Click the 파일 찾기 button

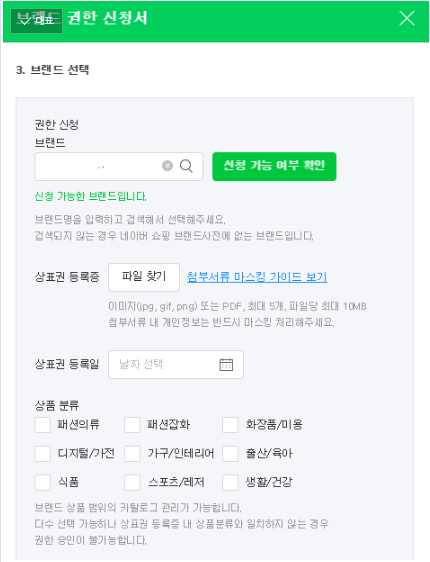144,277
